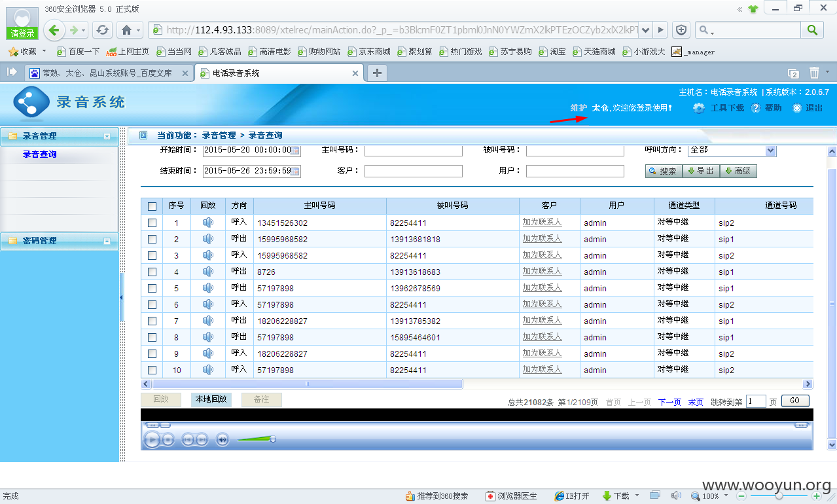Image resolution: width=837 pixels, height=504 pixels.
Task: Click the GO page jump button
Action: tap(795, 401)
